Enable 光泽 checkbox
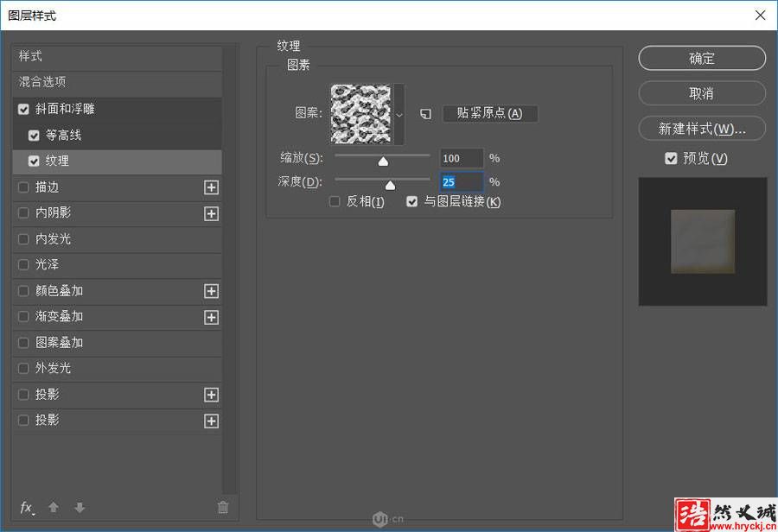The image size is (778, 532). coord(23,265)
